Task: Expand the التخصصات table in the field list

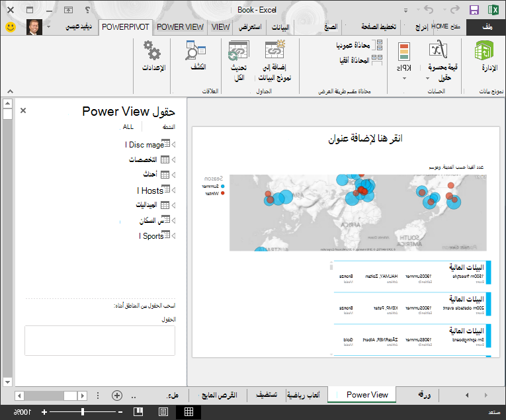Action: pos(173,159)
